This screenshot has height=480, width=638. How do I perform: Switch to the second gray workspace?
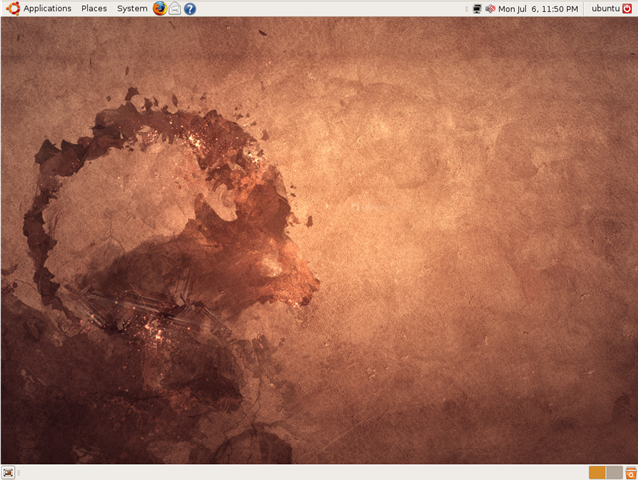[614, 473]
